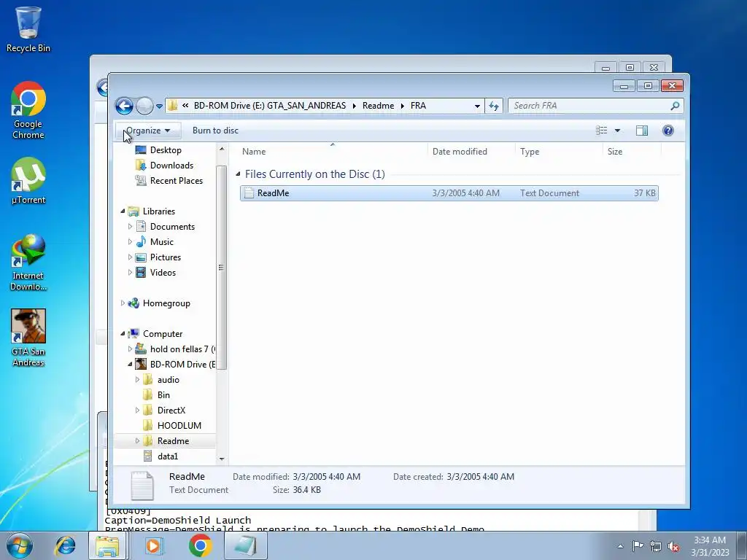Click the ReadMe file icon in list
The width and height of the screenshot is (747, 560).
click(x=249, y=192)
